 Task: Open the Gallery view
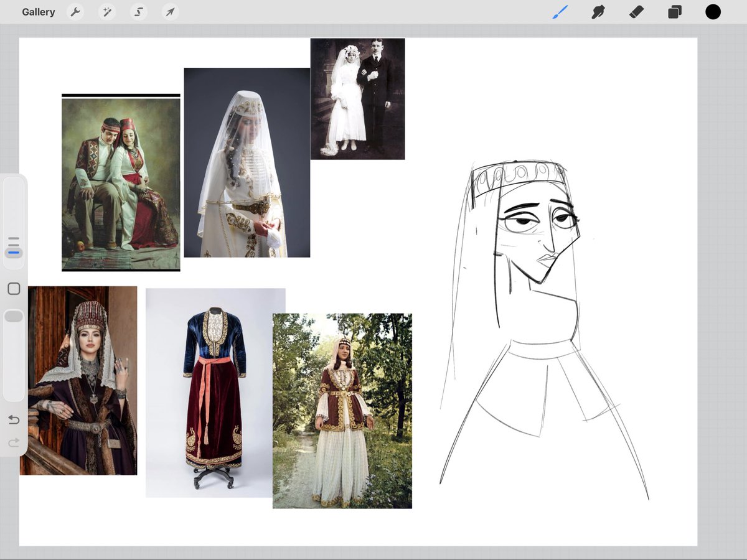pyautogui.click(x=39, y=12)
